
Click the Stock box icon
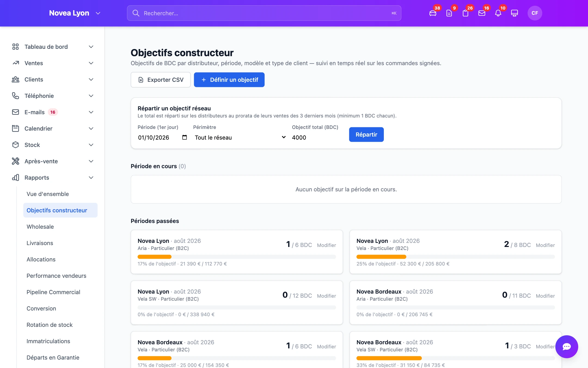[x=16, y=145]
